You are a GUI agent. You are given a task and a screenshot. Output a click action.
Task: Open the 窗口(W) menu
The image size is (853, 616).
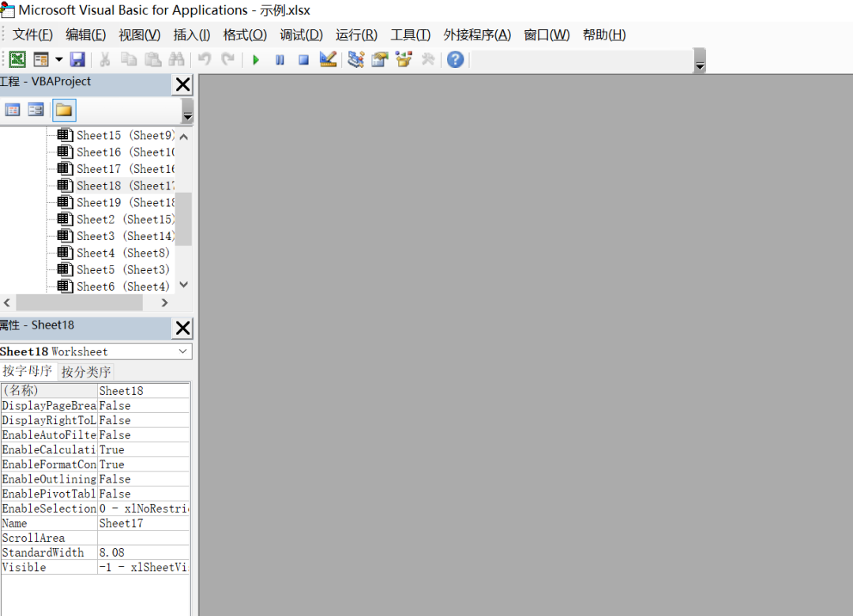547,35
